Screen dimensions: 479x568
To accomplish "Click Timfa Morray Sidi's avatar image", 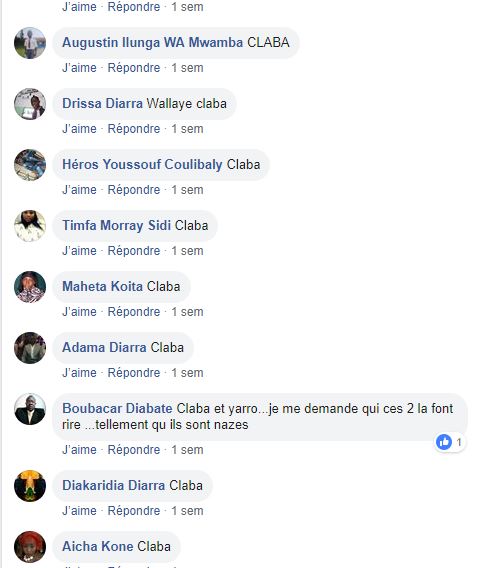I will pos(30,226).
